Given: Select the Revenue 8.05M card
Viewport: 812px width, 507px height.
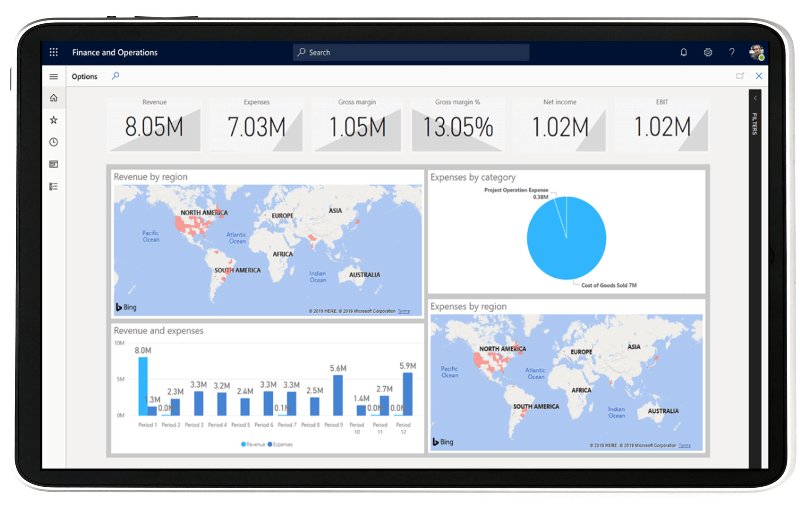Looking at the screenshot, I should [x=154, y=125].
